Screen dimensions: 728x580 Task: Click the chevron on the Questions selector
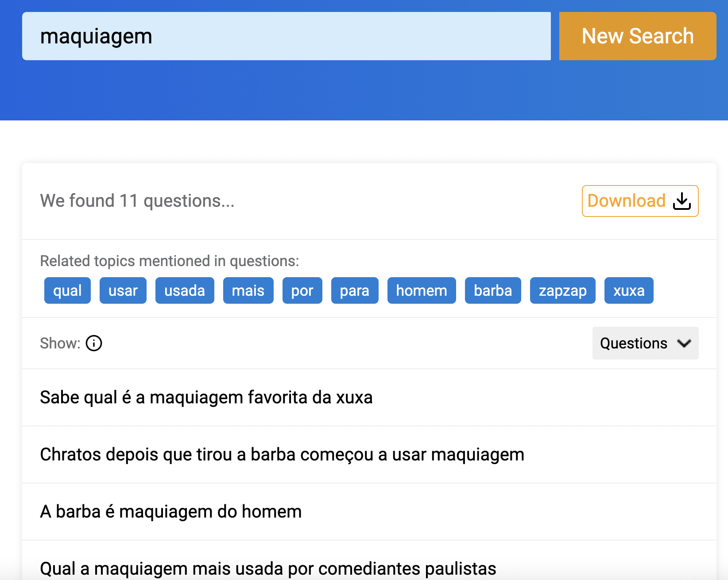tap(684, 343)
